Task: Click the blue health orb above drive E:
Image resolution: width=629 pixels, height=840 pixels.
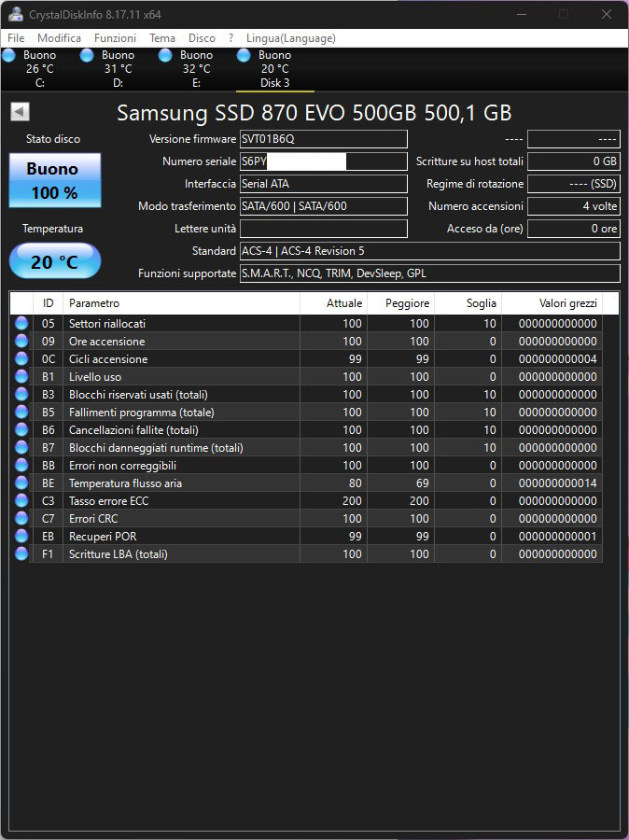Action: click(165, 55)
